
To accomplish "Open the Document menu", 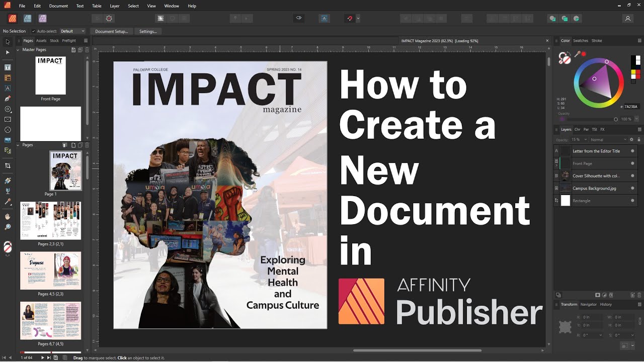I will tap(58, 6).
